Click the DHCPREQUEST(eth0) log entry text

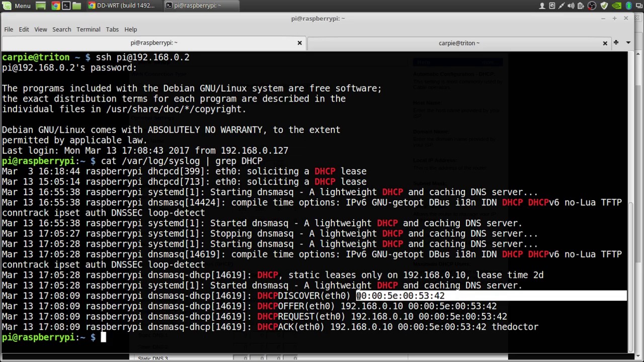point(301,317)
